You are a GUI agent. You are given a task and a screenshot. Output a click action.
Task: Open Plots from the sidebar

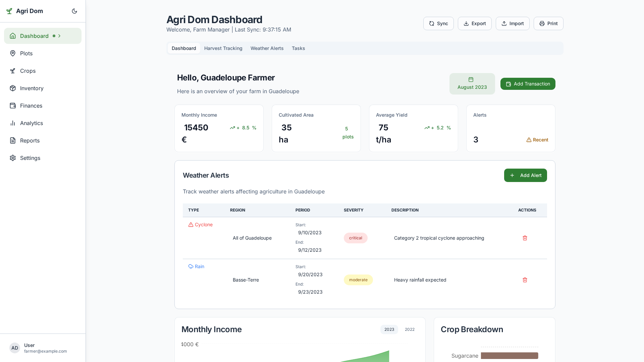tap(43, 53)
